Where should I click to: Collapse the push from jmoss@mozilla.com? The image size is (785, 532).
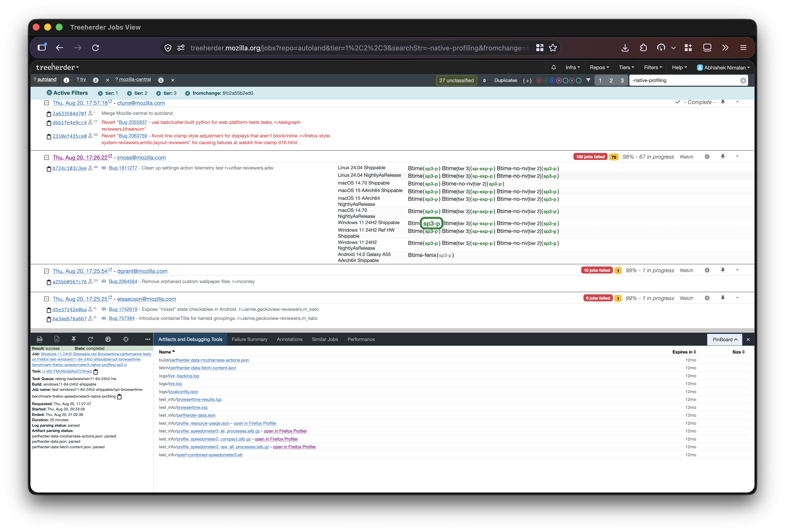click(x=47, y=157)
